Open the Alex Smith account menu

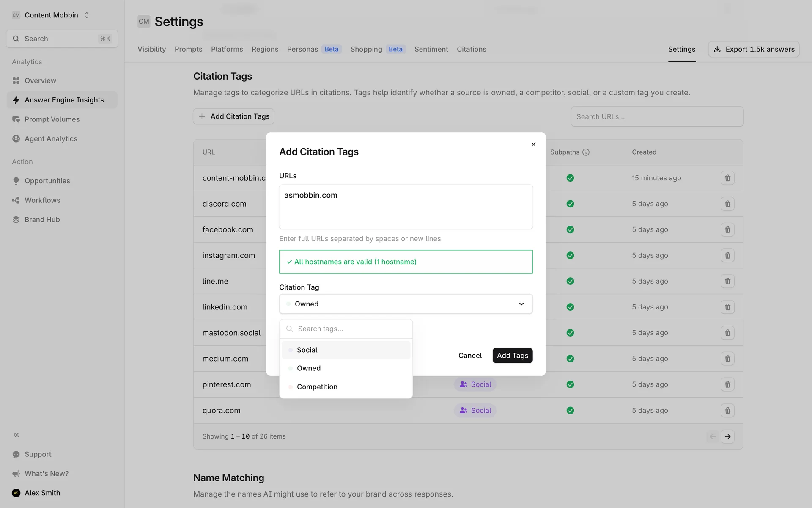42,493
